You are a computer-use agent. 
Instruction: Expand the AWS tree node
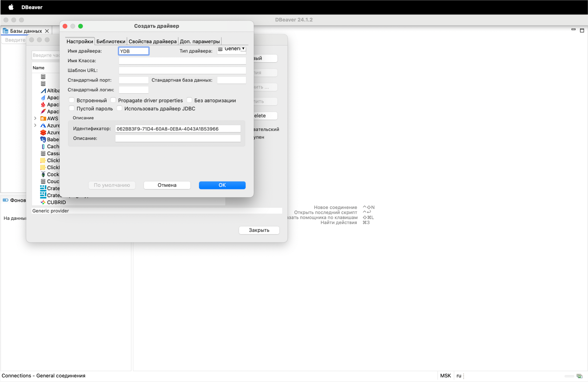pos(35,119)
